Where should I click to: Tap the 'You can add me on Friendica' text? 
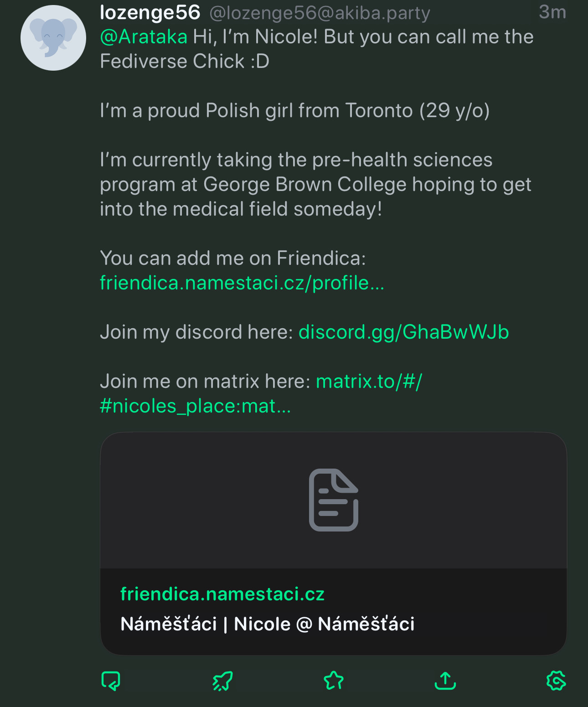(x=233, y=258)
